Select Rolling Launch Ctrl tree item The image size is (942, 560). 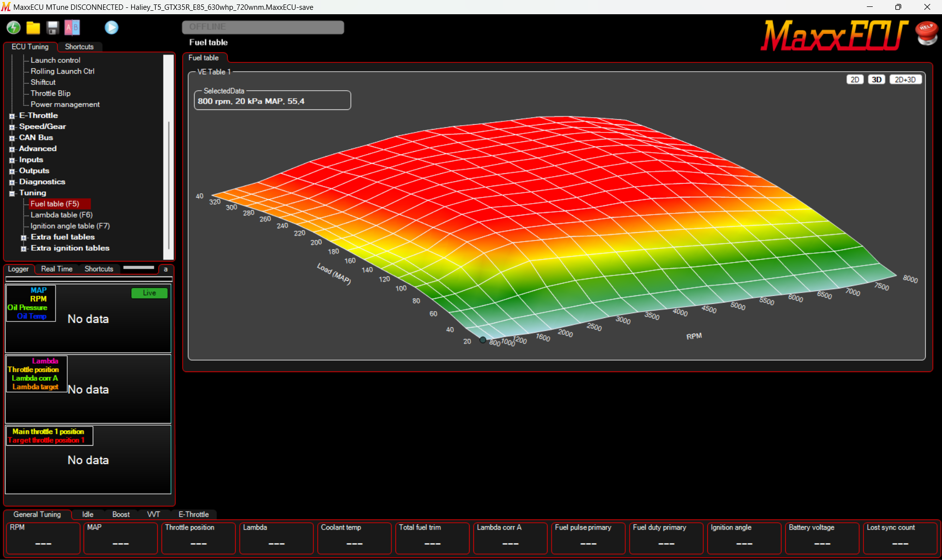[x=62, y=71]
